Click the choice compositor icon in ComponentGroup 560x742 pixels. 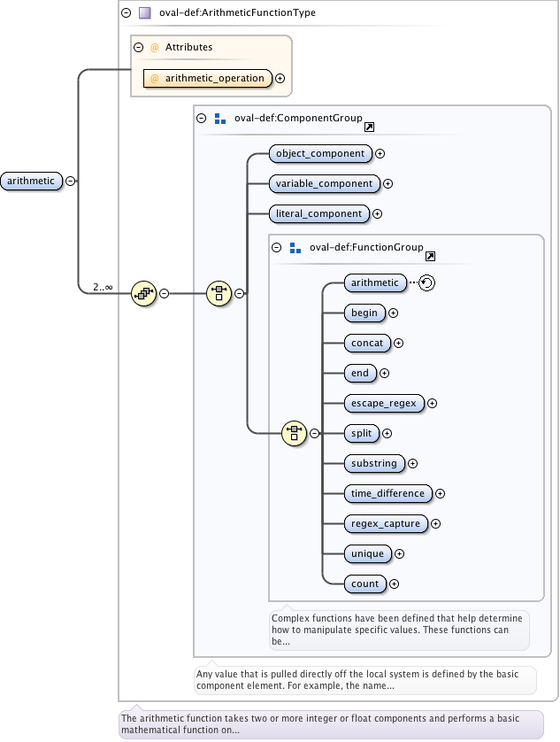[x=219, y=293]
